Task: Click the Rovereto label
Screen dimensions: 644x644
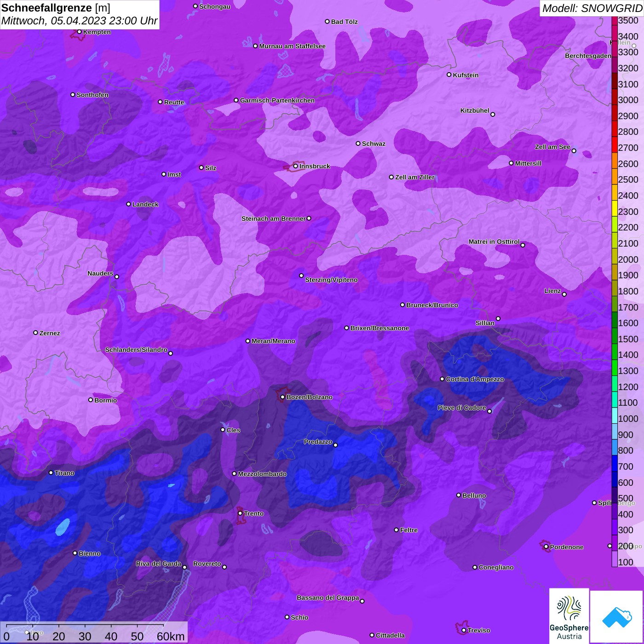Action: click(207, 563)
